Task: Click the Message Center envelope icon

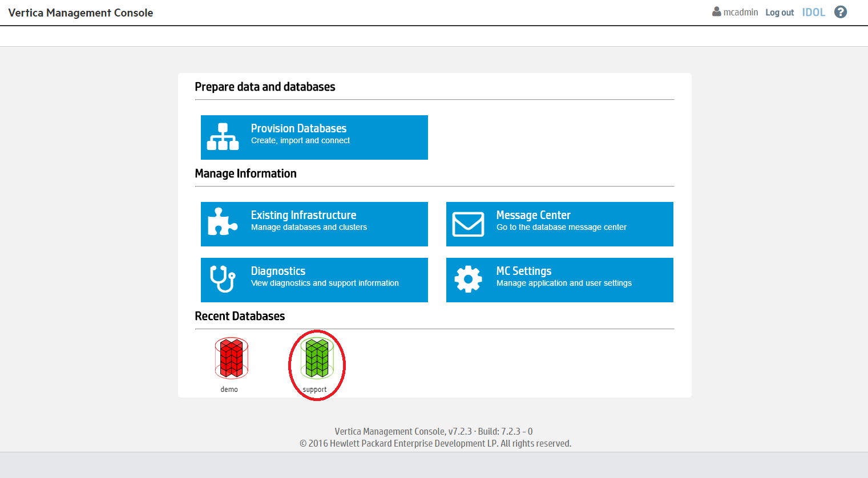Action: (x=468, y=224)
